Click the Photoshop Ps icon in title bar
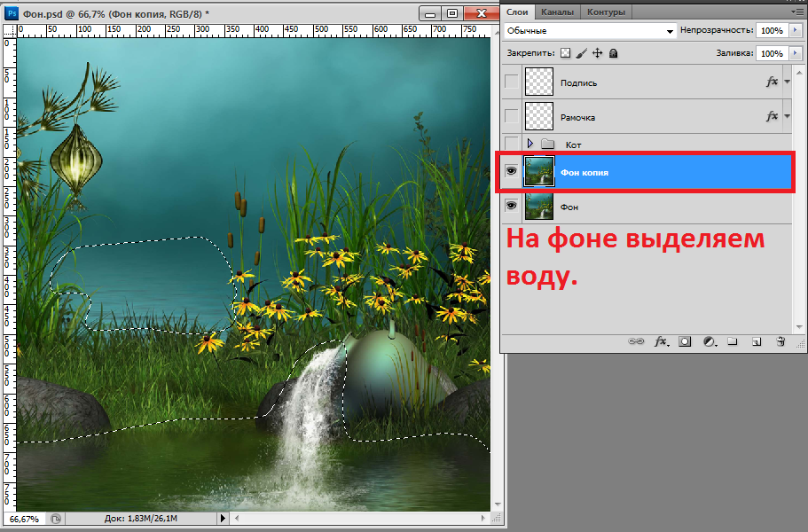The height and width of the screenshot is (532, 808). [12, 13]
